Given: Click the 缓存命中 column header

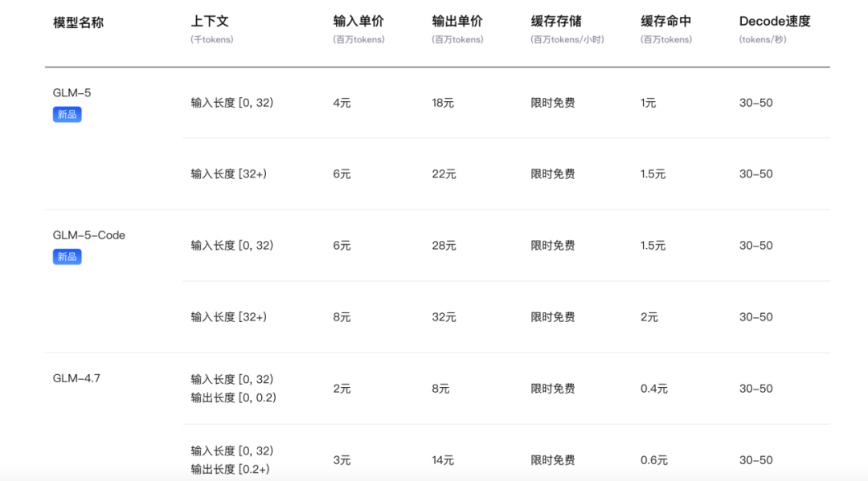Looking at the screenshot, I should (x=665, y=22).
